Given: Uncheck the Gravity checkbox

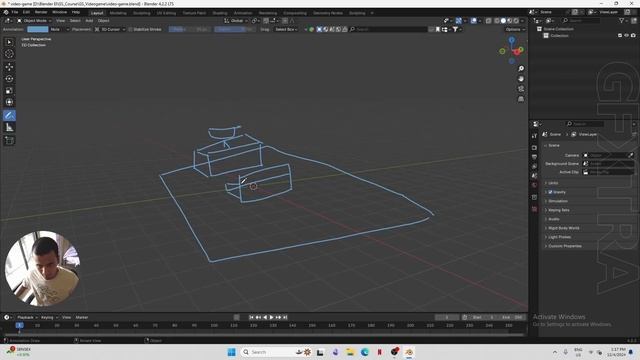Looking at the screenshot, I should coord(550,192).
